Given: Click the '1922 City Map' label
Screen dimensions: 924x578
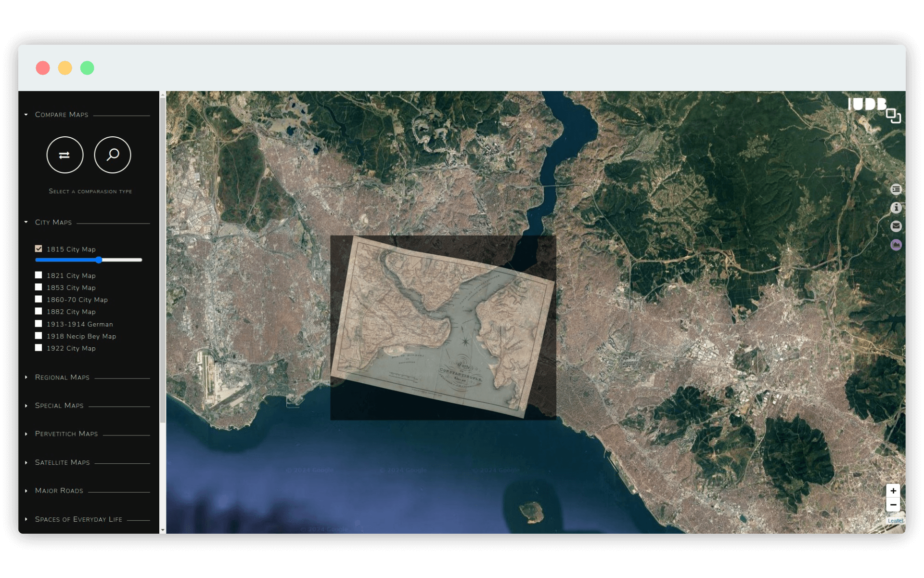Looking at the screenshot, I should pyautogui.click(x=71, y=348).
